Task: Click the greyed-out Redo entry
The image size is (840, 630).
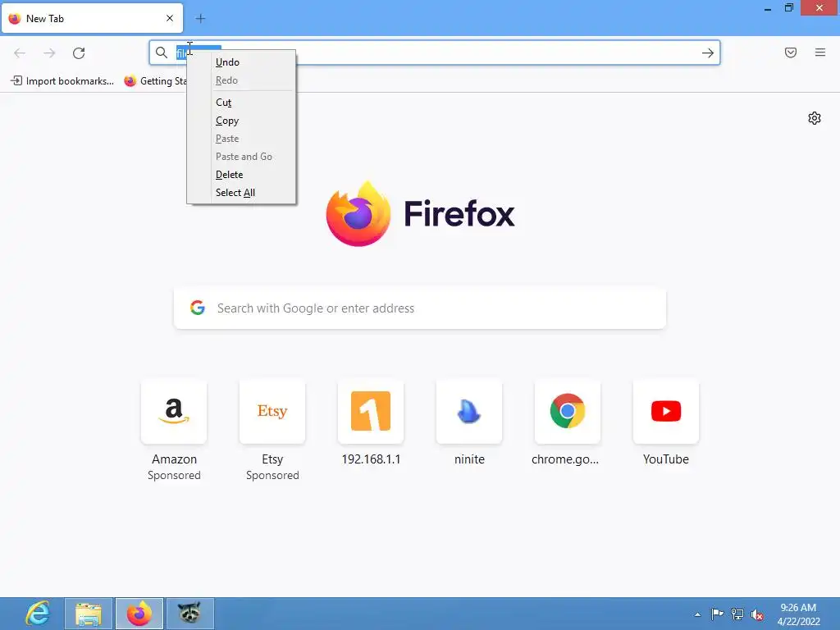Action: pyautogui.click(x=241, y=80)
